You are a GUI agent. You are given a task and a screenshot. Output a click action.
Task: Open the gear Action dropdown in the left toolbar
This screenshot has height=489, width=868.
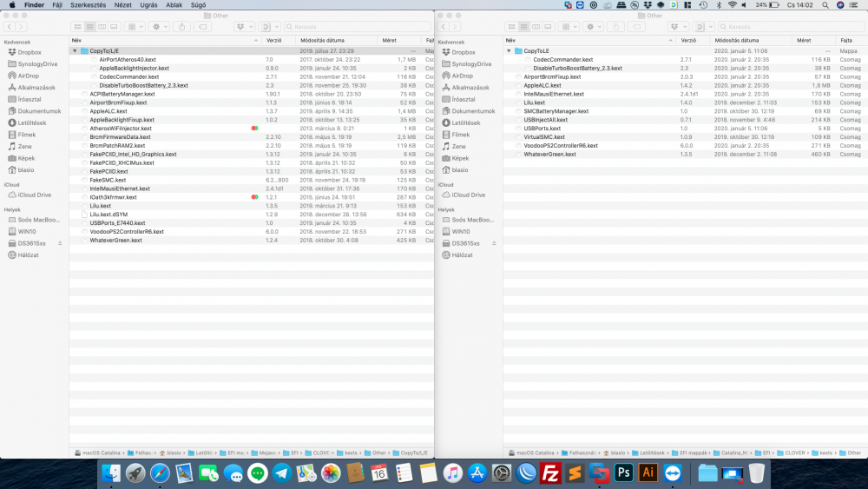[160, 27]
